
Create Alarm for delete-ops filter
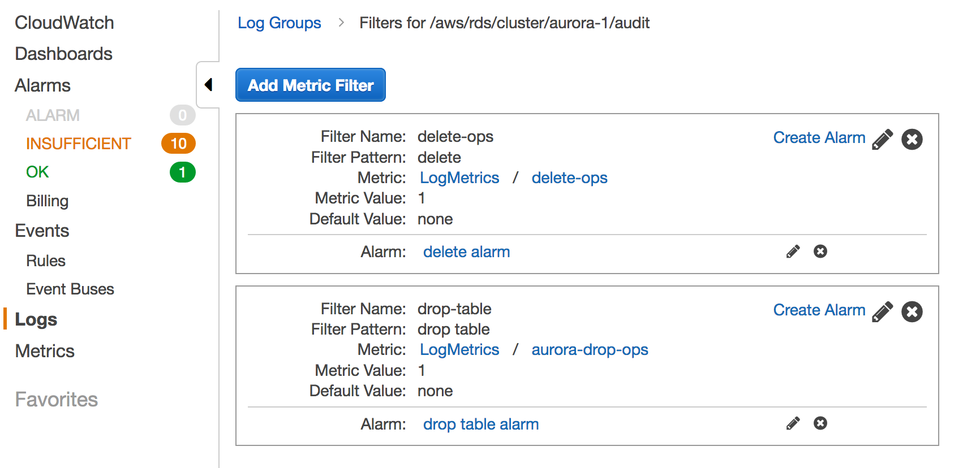tap(819, 137)
